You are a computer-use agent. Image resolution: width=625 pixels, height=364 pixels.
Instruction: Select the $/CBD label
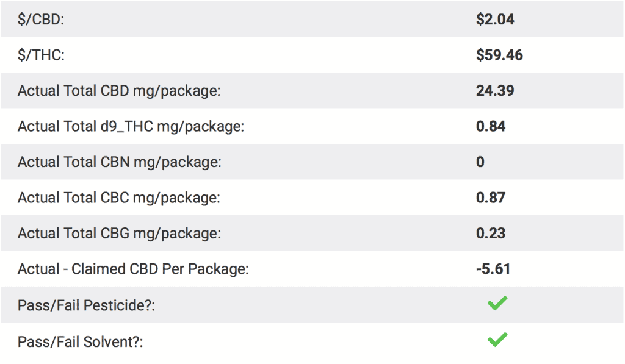tap(41, 20)
